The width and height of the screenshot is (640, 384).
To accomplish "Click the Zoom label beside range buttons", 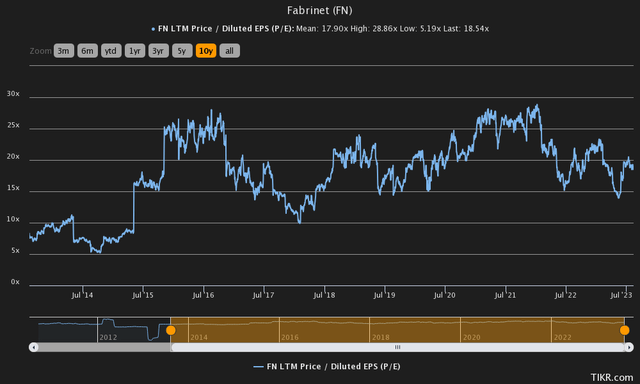I will [x=40, y=51].
